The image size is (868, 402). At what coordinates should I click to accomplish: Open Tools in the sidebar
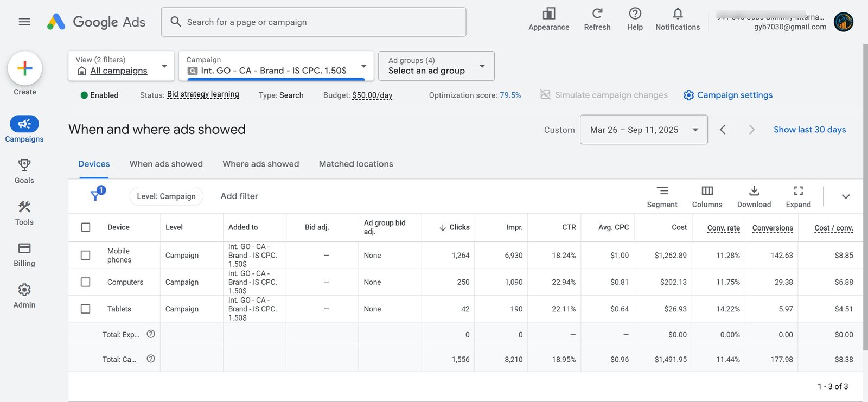[24, 213]
